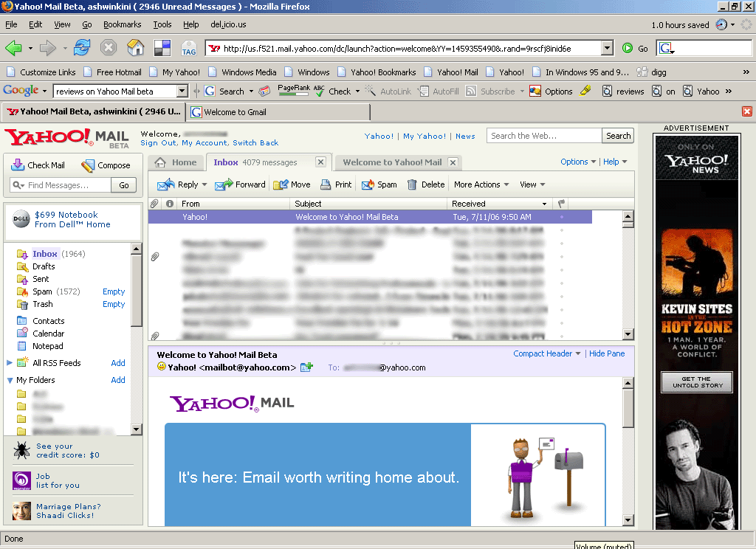Open the Sent folder
This screenshot has width=756, height=549.
coord(41,279)
